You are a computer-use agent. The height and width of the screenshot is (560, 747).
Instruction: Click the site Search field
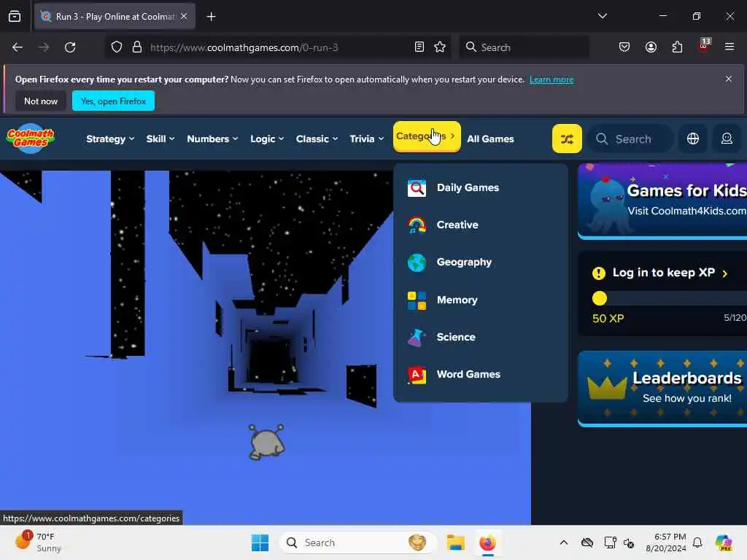[630, 139]
